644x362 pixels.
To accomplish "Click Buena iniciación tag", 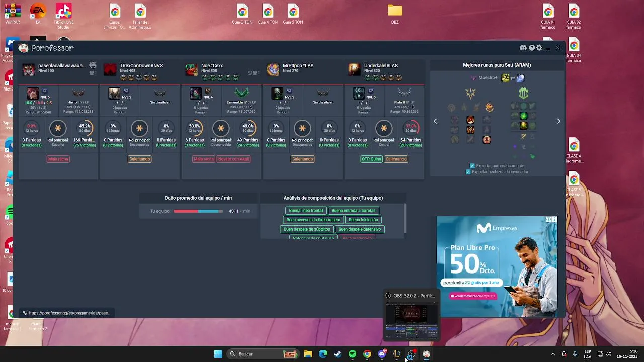I will (x=363, y=220).
